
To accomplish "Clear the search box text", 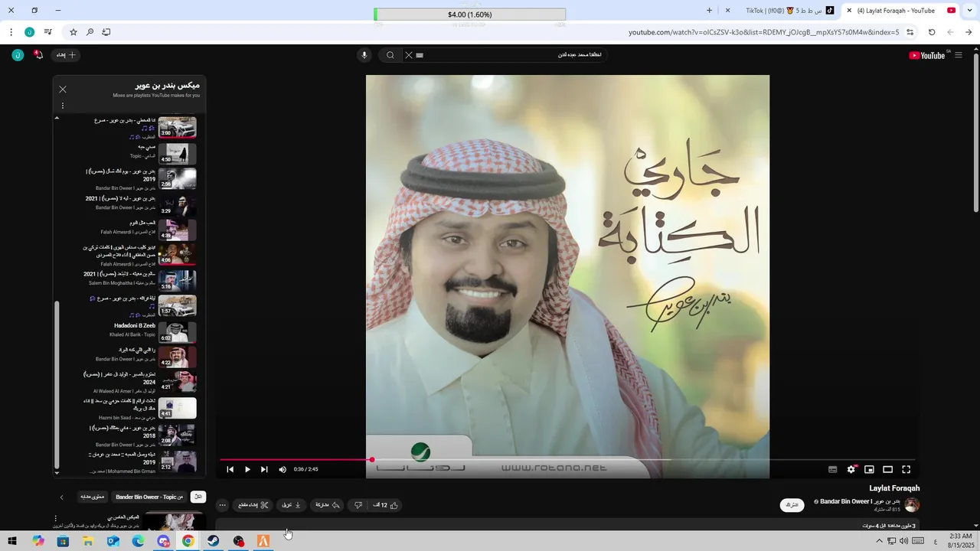I will pos(409,55).
